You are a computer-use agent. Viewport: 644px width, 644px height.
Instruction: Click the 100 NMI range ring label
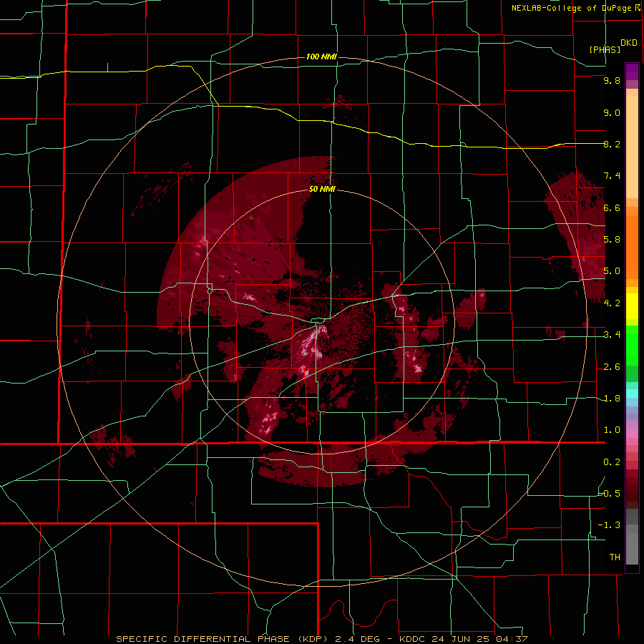coord(321,57)
